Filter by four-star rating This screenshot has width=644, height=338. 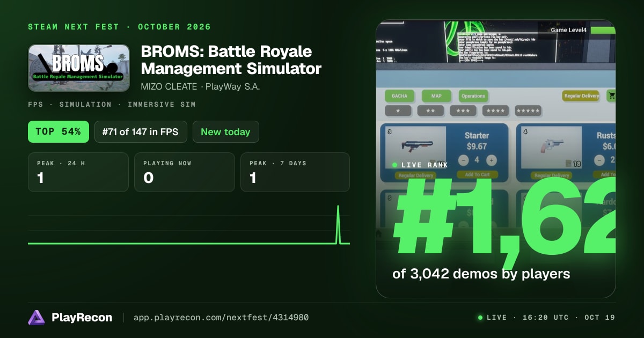495,111
